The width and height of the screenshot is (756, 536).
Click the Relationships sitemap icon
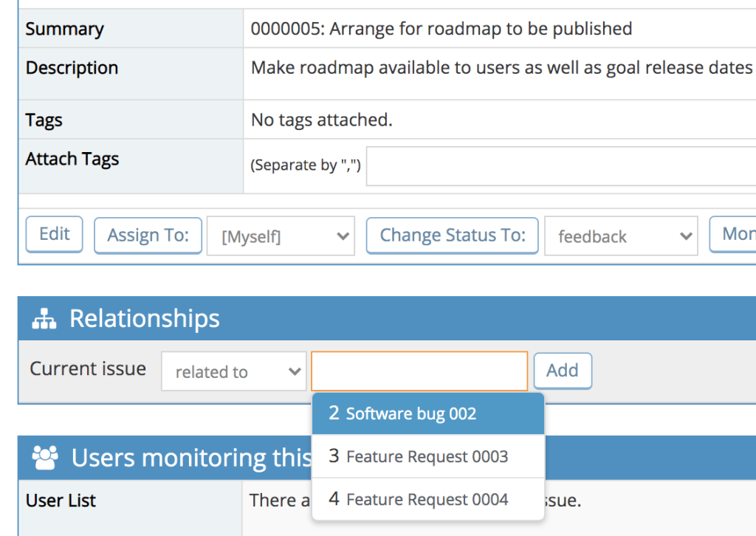(x=45, y=319)
